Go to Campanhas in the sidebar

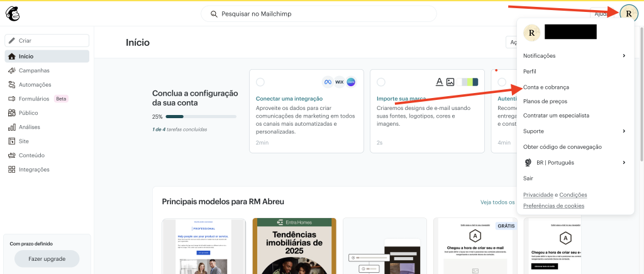click(x=34, y=70)
